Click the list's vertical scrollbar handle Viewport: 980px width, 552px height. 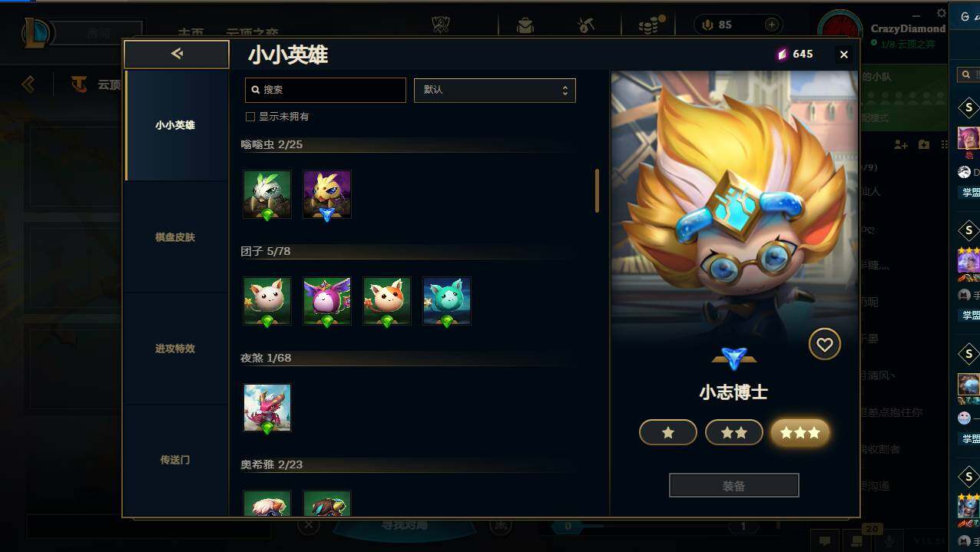tap(597, 190)
